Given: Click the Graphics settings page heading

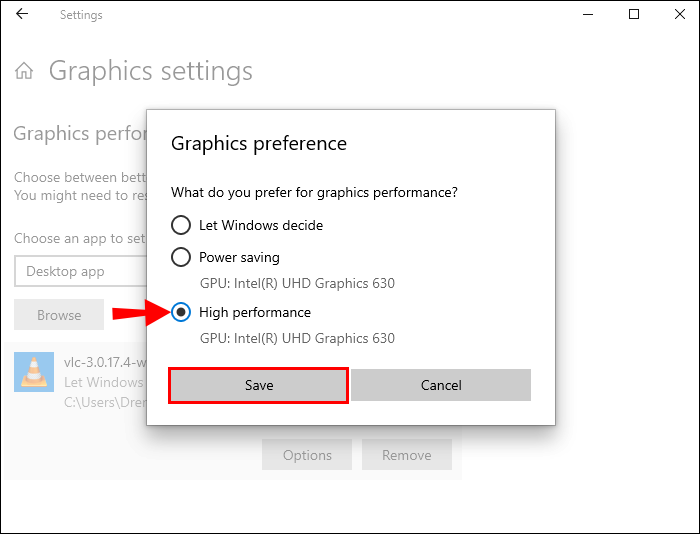Looking at the screenshot, I should tap(150, 71).
